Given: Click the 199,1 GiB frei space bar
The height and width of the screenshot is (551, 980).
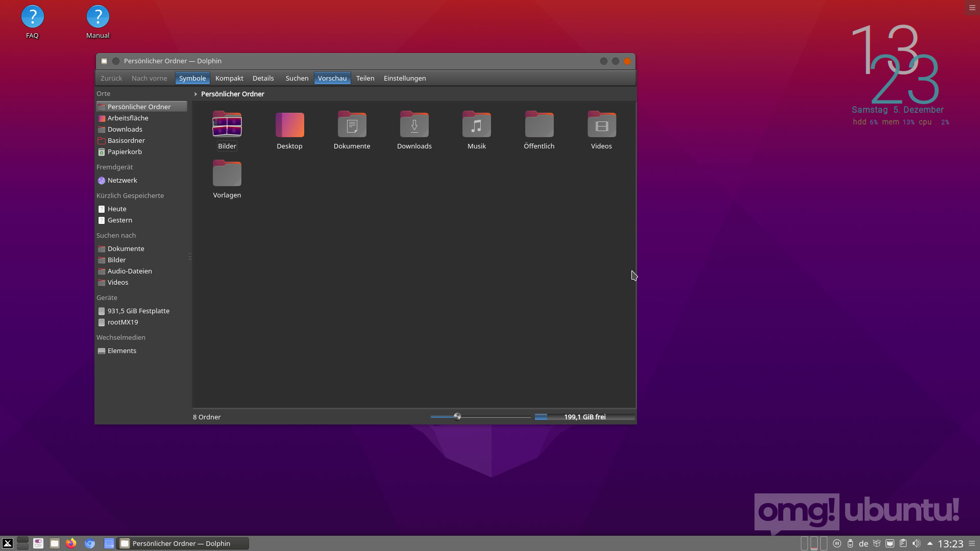Looking at the screenshot, I should coord(584,417).
